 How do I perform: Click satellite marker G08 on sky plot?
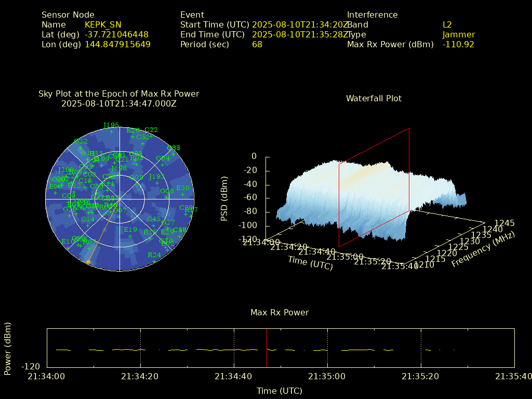[x=167, y=197]
